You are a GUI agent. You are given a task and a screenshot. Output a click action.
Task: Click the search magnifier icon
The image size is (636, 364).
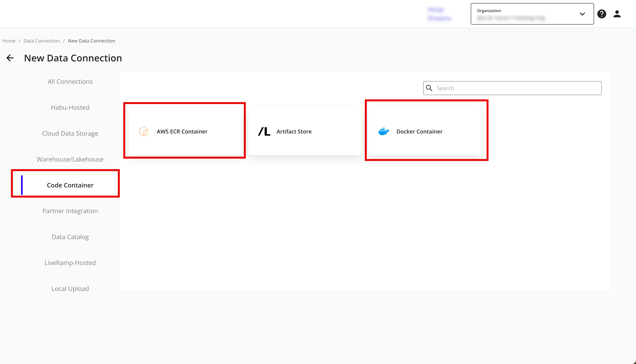click(429, 88)
